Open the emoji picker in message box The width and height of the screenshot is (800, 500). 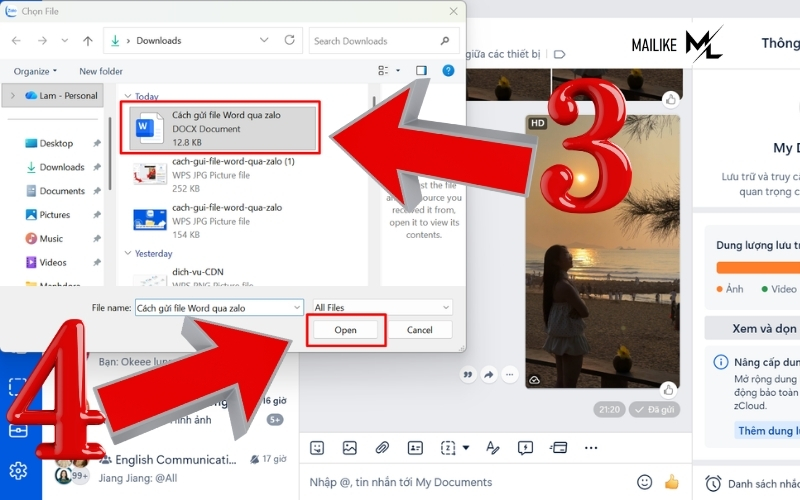click(x=644, y=482)
